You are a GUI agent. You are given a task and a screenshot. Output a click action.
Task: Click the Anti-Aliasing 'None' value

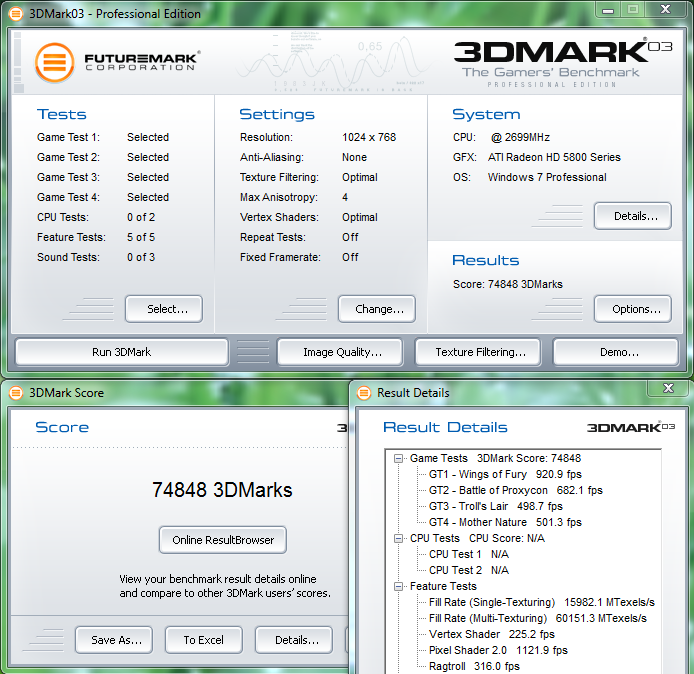354,157
